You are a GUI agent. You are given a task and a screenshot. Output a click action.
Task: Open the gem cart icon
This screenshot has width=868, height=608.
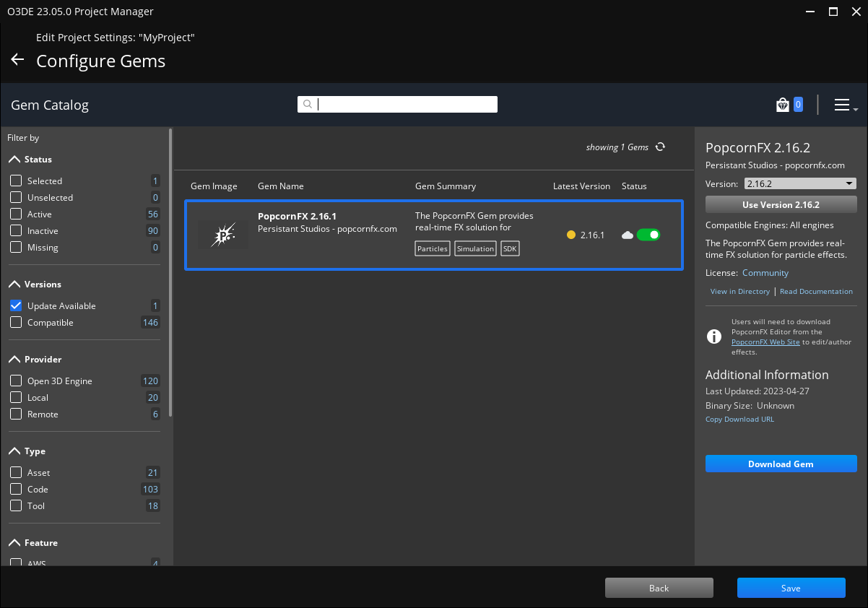click(x=783, y=105)
